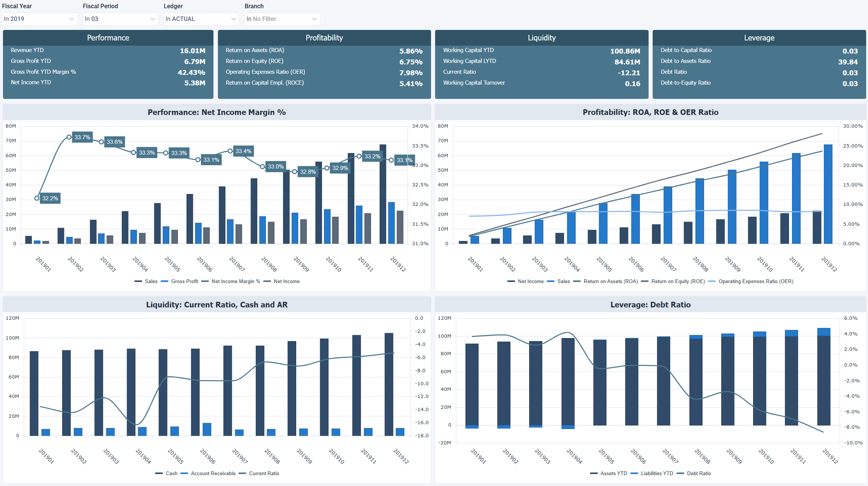Click the Net Income legend color marker

coord(511,281)
